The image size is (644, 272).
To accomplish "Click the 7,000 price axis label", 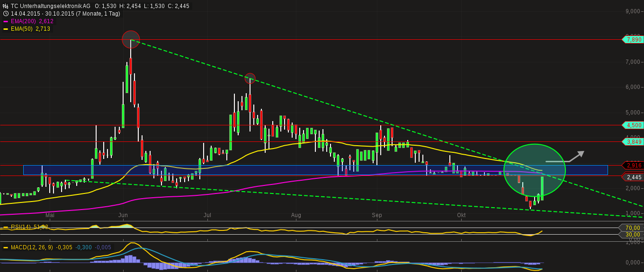I will [634, 62].
